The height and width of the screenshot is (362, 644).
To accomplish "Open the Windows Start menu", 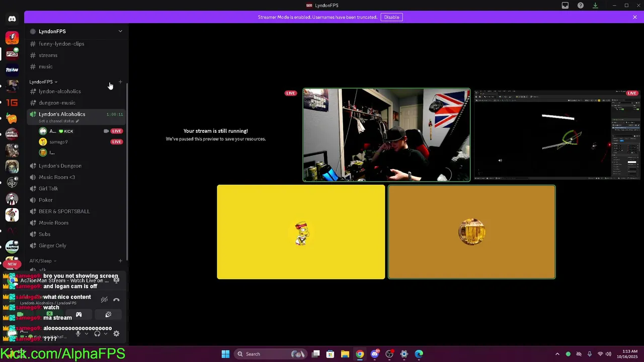I will coord(225,354).
